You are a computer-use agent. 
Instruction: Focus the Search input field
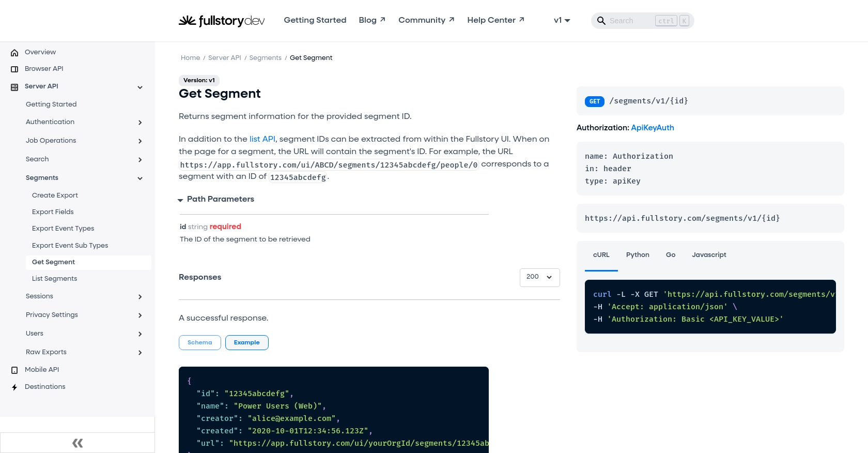(x=630, y=21)
